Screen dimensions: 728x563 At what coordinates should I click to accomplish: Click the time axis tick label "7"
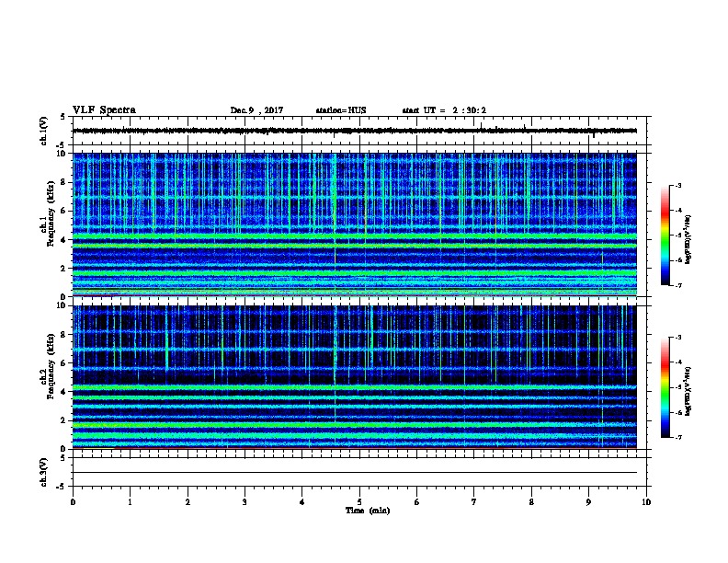tap(474, 501)
